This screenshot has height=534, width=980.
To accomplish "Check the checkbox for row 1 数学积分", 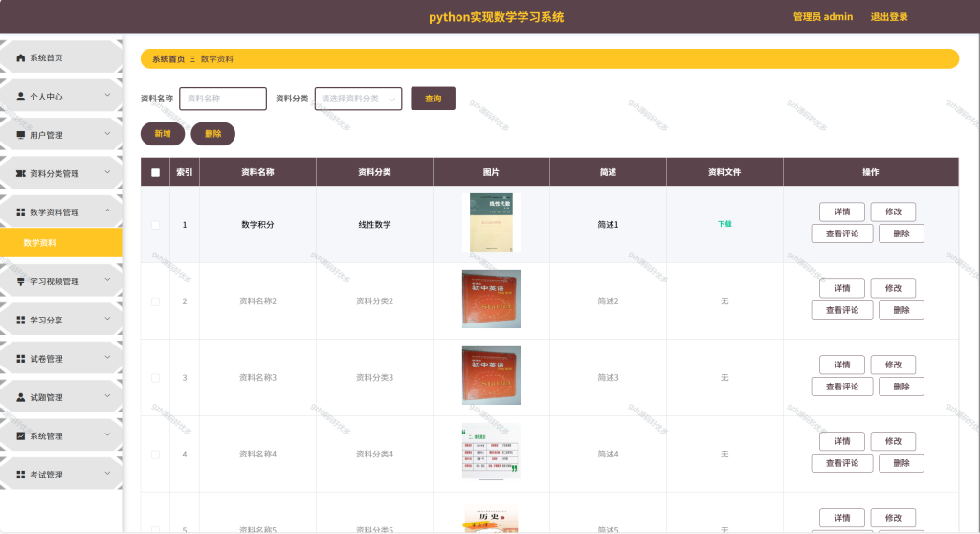I will [x=156, y=225].
